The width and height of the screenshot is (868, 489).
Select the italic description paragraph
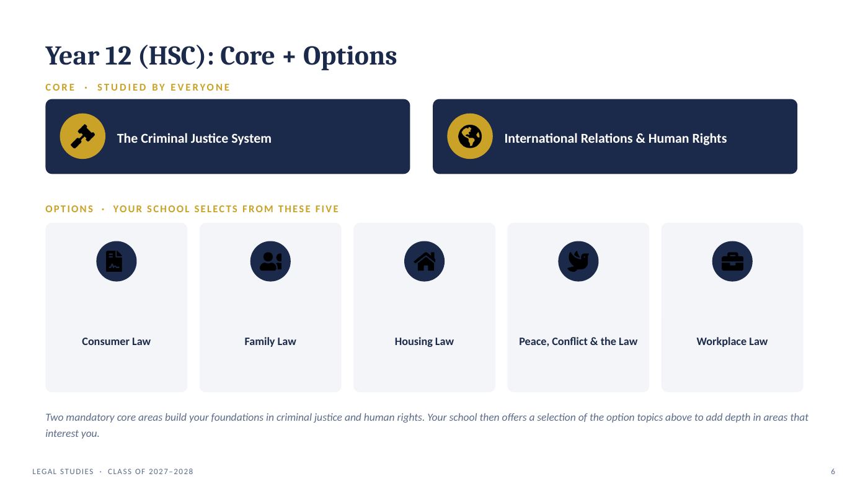pyautogui.click(x=427, y=425)
